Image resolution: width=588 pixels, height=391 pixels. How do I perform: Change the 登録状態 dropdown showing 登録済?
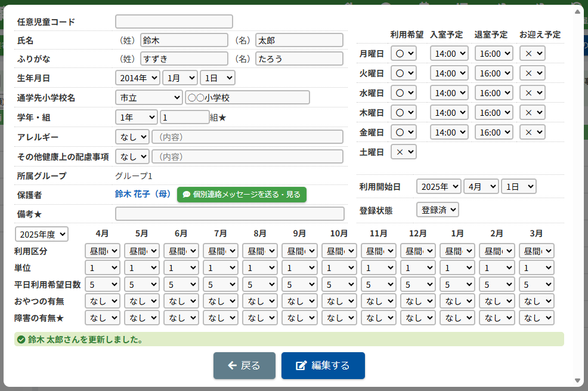pyautogui.click(x=438, y=210)
